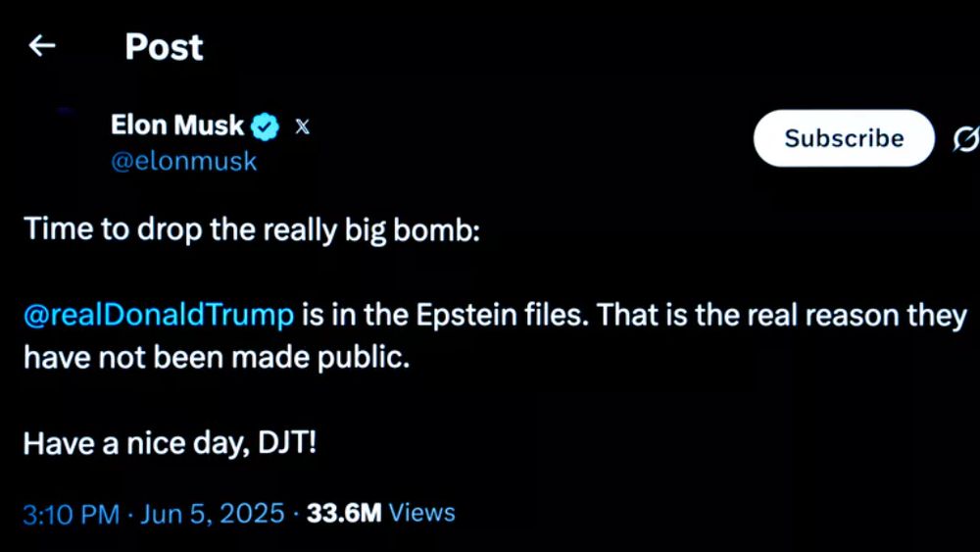
Task: Click the Jun 5, 2025 date
Action: (x=212, y=513)
